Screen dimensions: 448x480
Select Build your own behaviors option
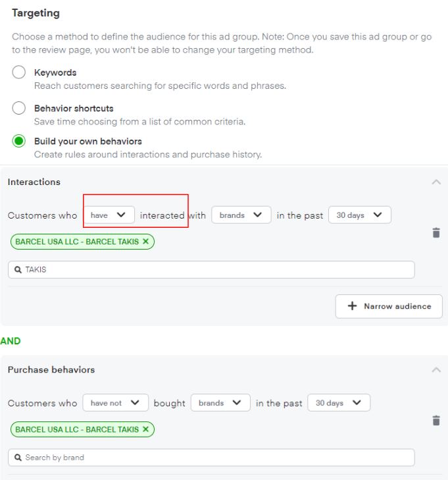point(19,141)
